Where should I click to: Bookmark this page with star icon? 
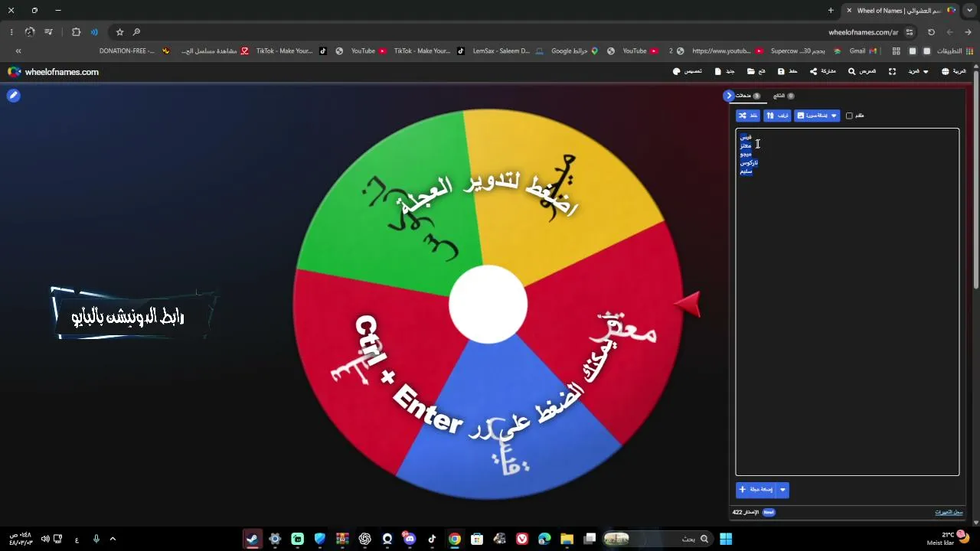click(x=119, y=32)
